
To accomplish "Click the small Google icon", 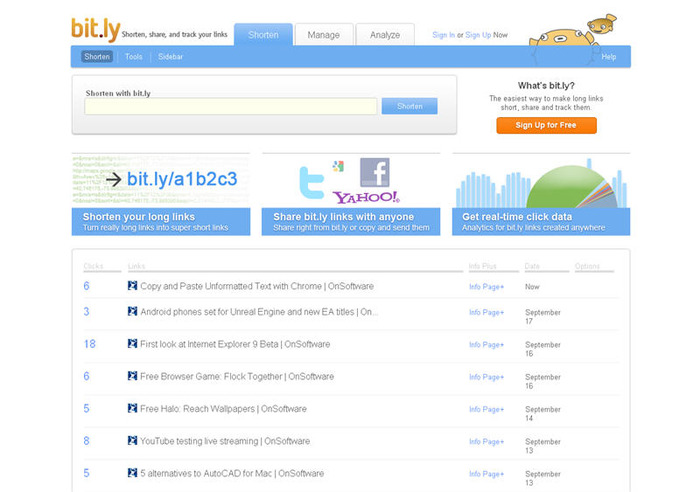I will click(338, 166).
